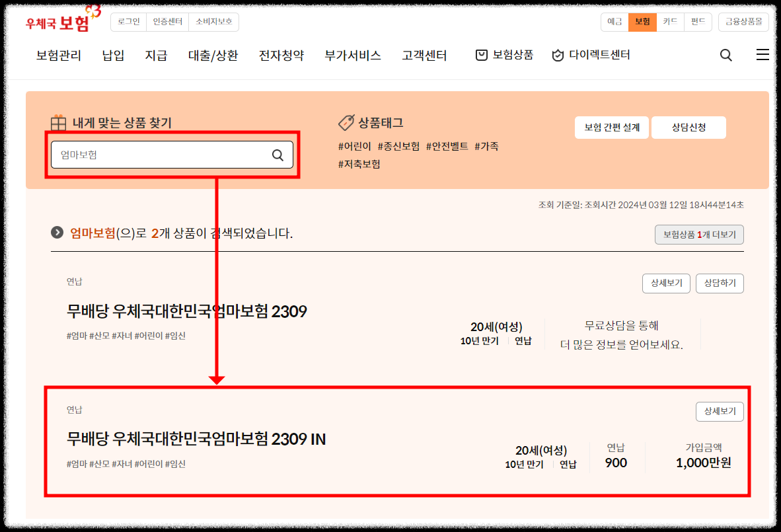
Task: Click 무료상담을 통해 더 많은 정보 text
Action: click(x=622, y=335)
